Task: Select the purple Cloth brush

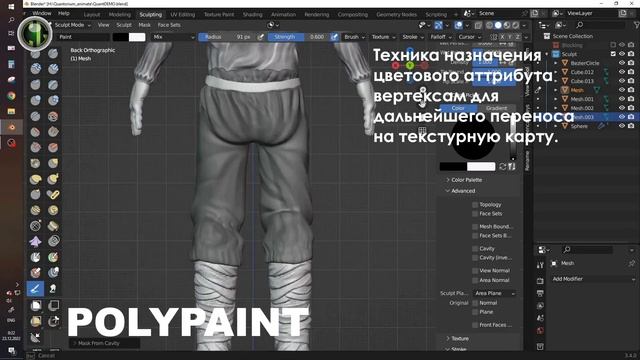Action: pos(36,242)
